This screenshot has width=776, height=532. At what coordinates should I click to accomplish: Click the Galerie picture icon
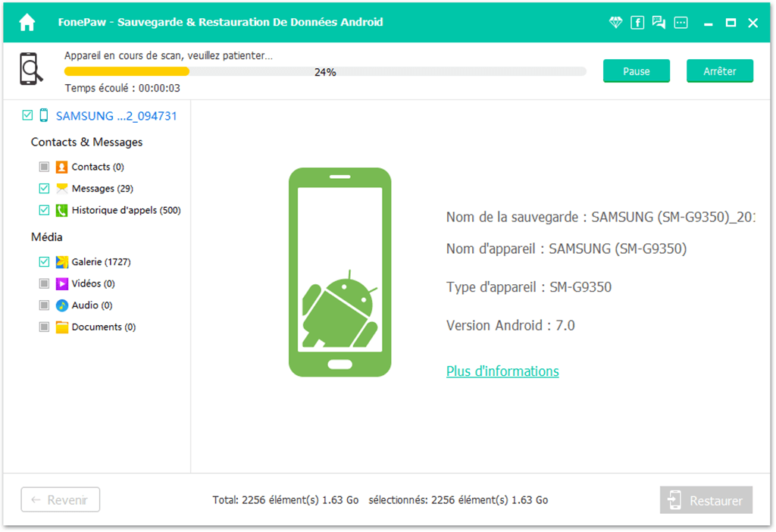pyautogui.click(x=62, y=261)
